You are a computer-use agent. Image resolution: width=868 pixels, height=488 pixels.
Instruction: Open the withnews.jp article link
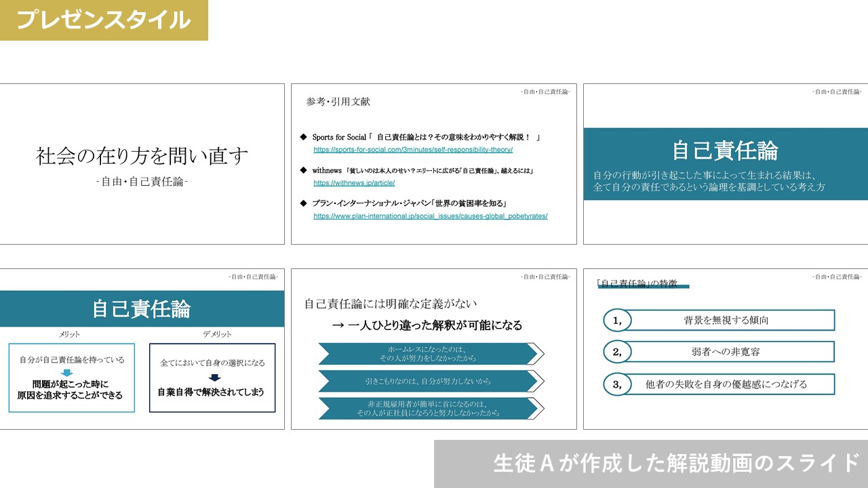coord(353,183)
